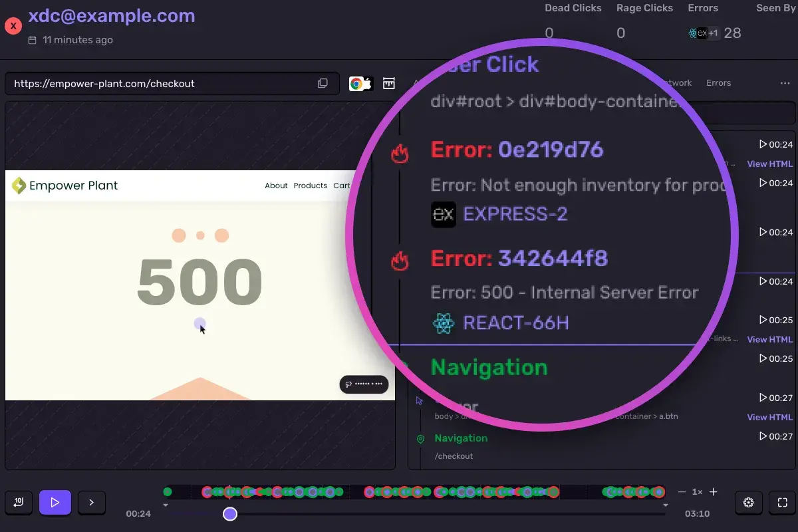Click the skip-forward chevron next to play
The width and height of the screenshot is (798, 532).
point(92,502)
